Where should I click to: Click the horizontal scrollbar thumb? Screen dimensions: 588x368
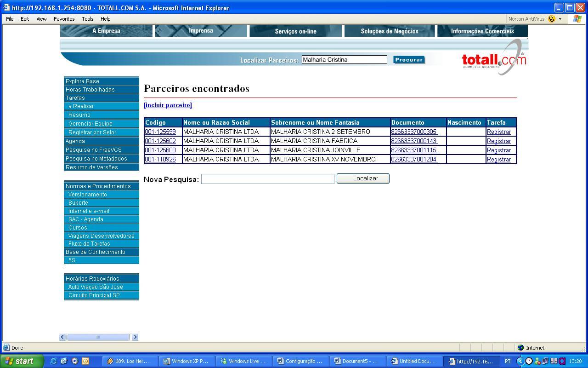click(x=98, y=337)
